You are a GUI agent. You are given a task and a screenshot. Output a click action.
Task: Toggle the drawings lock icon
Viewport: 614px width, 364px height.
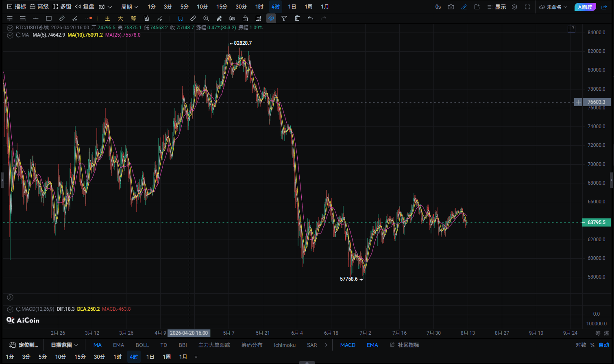pyautogui.click(x=245, y=18)
